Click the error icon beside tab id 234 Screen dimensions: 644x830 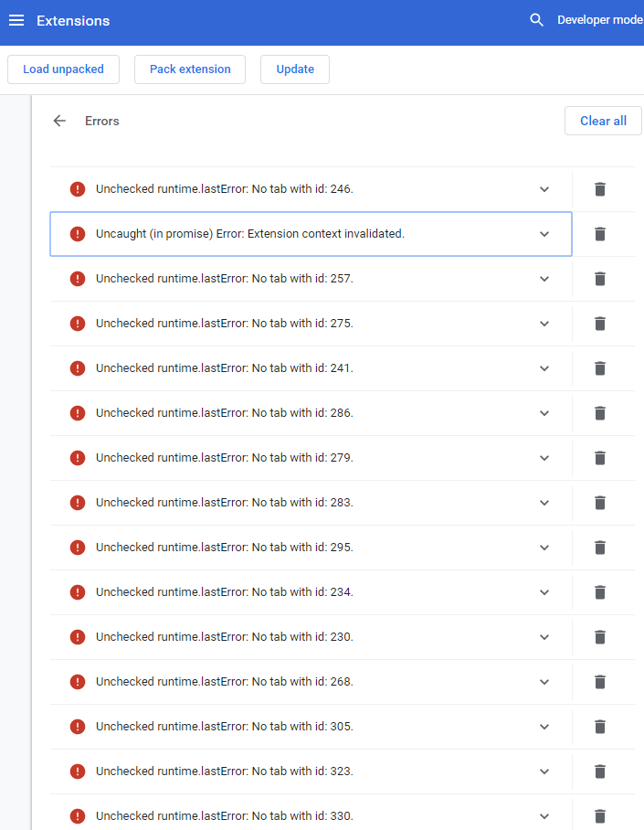tap(78, 592)
